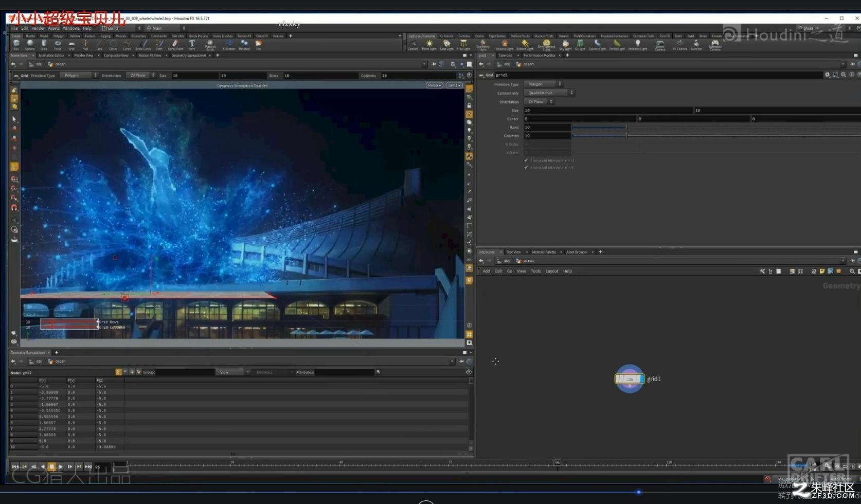Select the Draw Curve shelf tool
Viewport: 861px width, 504px height.
pyautogui.click(x=143, y=45)
